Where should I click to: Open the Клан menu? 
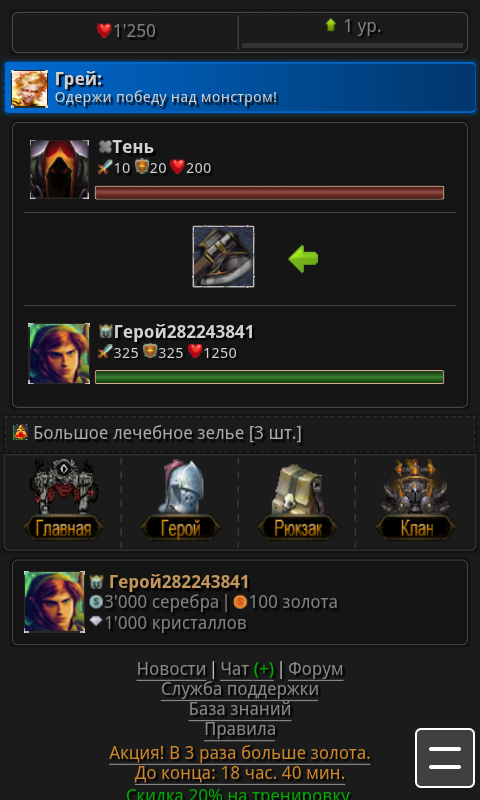pos(416,500)
